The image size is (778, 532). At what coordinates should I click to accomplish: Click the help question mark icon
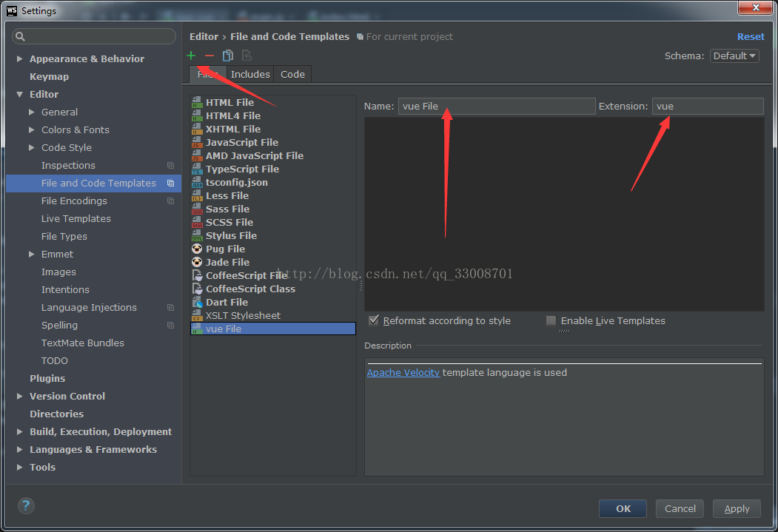(26, 505)
